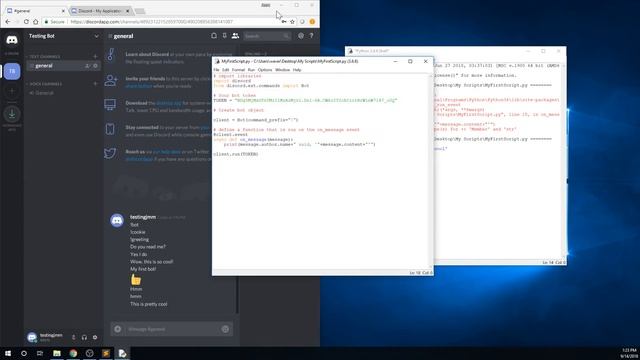Collapse the Text Channels category
This screenshot has height=360, width=640.
point(44,56)
